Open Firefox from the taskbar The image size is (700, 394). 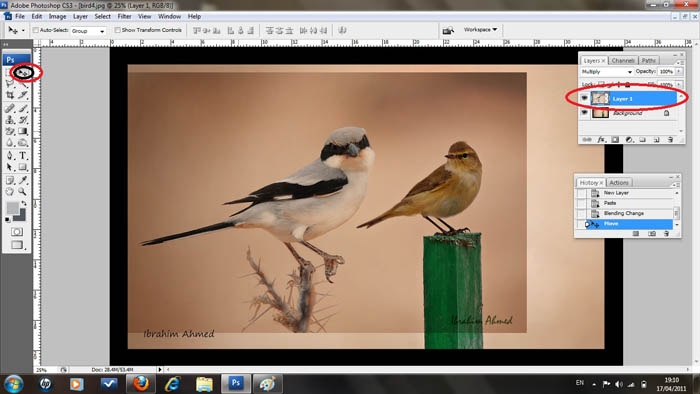[141, 383]
